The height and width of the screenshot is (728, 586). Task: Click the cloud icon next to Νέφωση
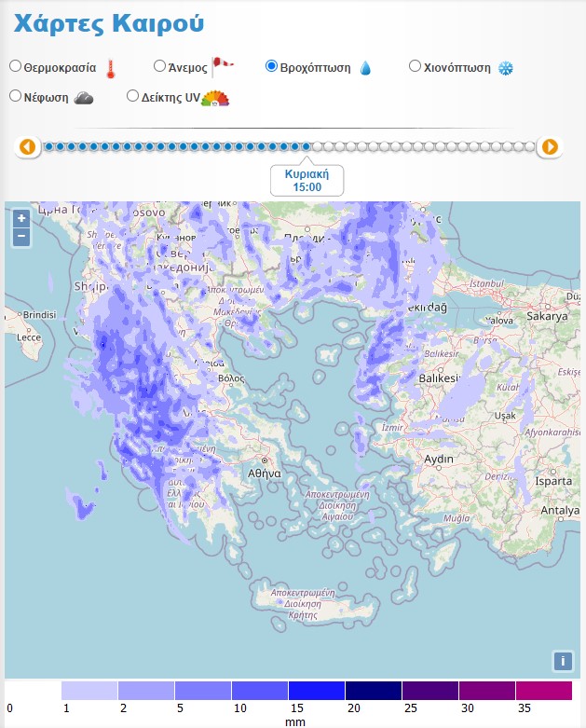pos(84,97)
